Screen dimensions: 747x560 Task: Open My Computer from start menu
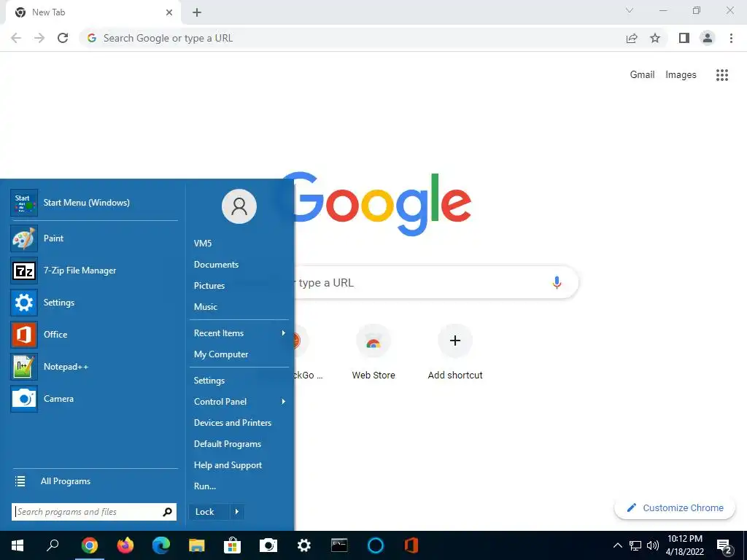221,354
